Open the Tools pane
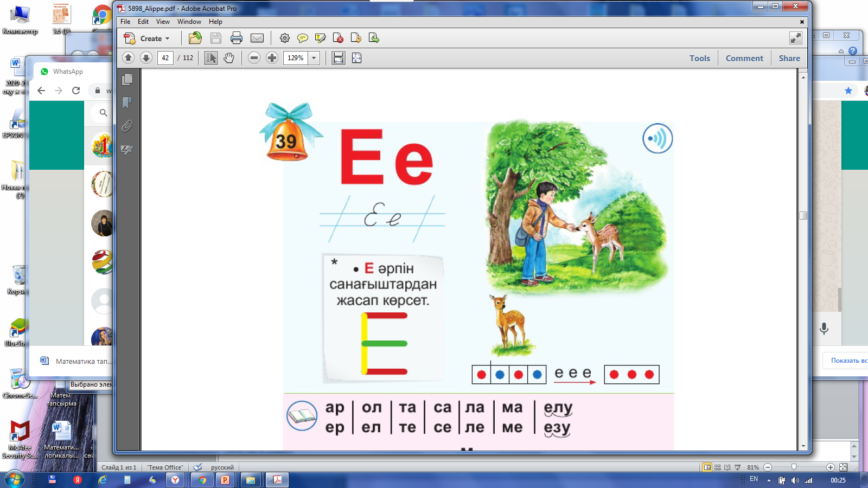 pos(700,58)
